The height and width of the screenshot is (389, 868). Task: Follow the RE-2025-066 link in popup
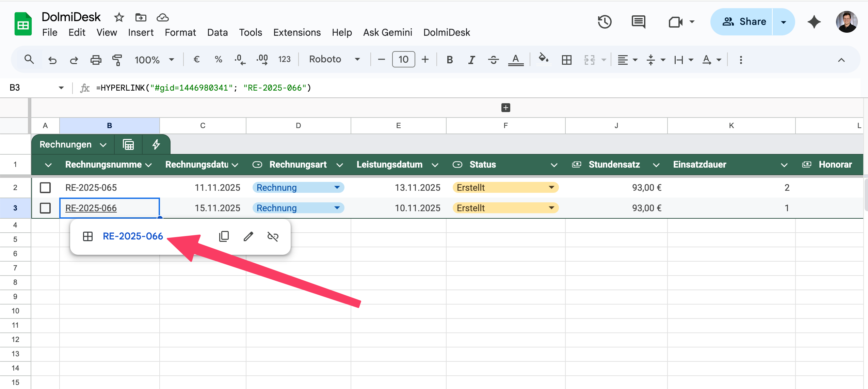point(133,236)
